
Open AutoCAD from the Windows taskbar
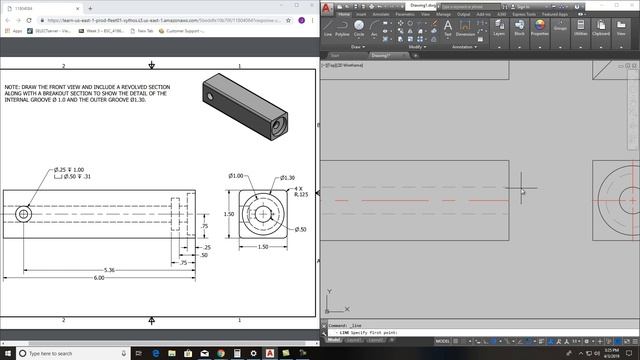pyautogui.click(x=270, y=353)
